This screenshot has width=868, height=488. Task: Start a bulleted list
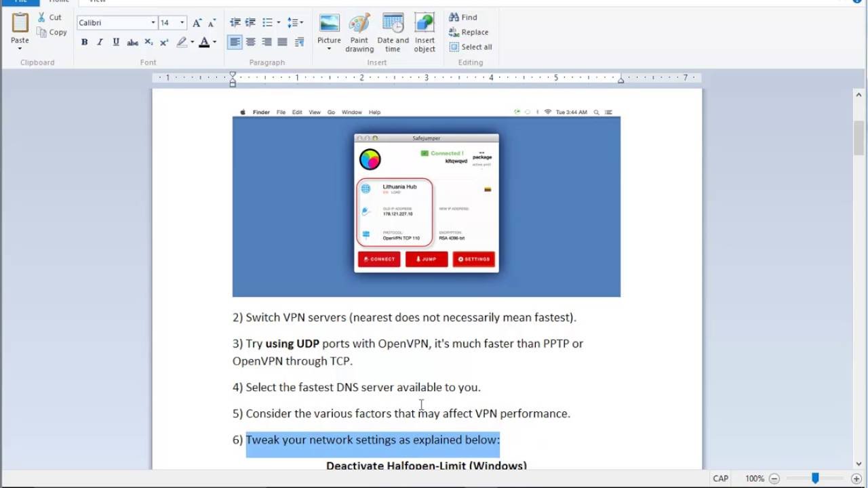267,22
